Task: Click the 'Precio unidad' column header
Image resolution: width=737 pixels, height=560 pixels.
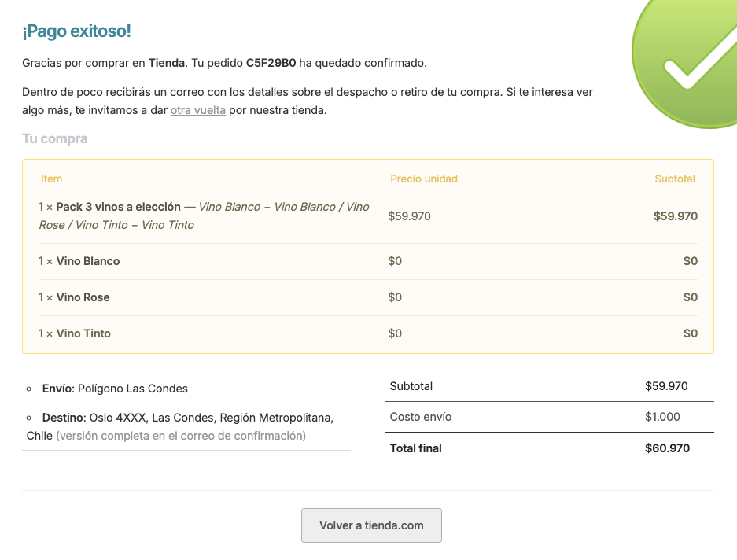Action: pyautogui.click(x=423, y=179)
